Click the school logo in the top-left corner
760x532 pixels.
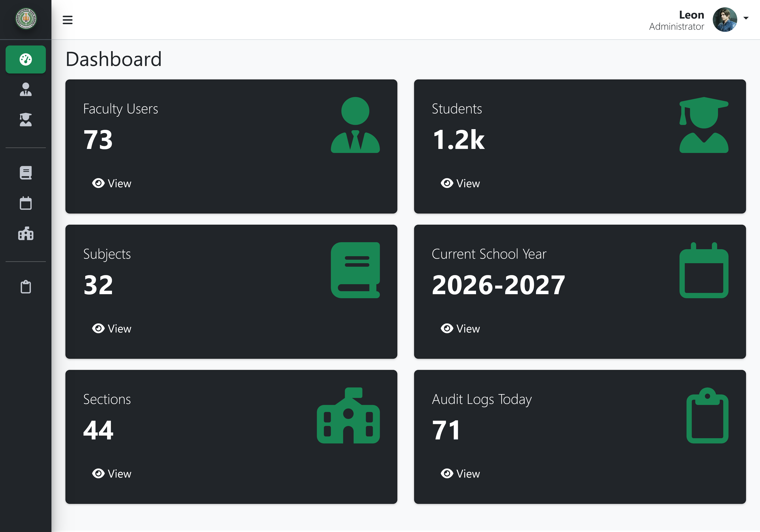pos(26,19)
